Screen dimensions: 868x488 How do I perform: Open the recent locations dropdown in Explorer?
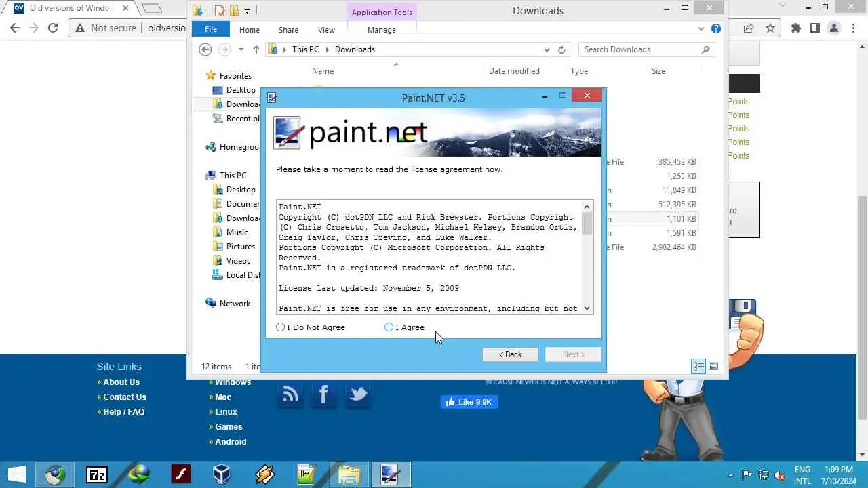coord(241,49)
